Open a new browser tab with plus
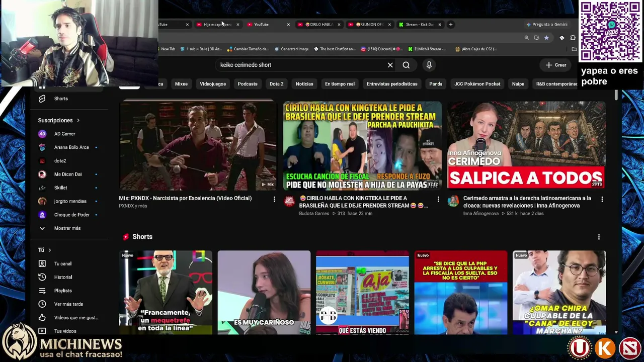 pos(451,24)
